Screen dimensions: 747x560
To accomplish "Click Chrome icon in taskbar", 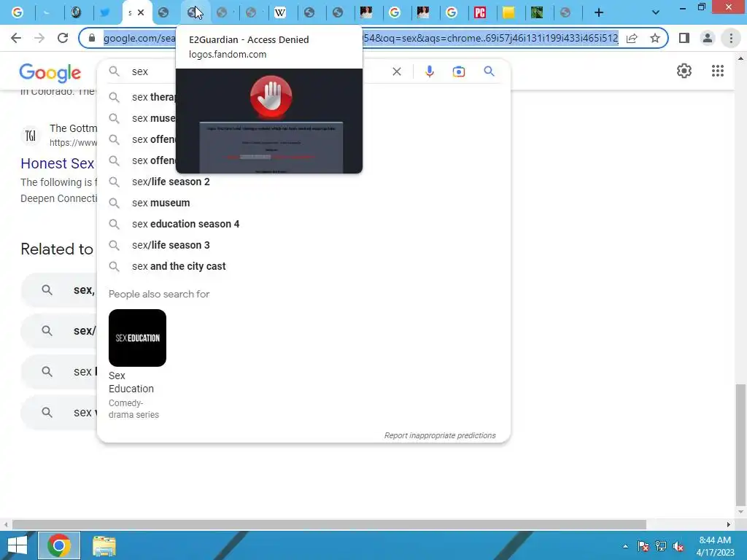I will click(x=59, y=545).
